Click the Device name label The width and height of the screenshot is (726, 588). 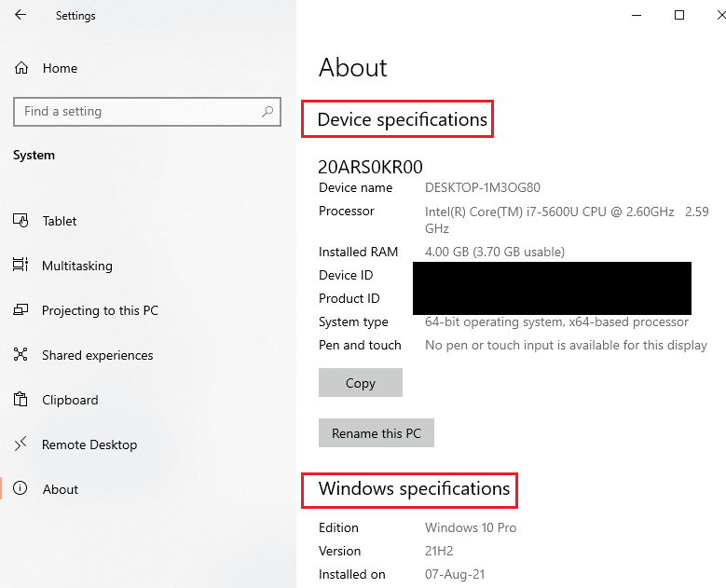click(356, 187)
